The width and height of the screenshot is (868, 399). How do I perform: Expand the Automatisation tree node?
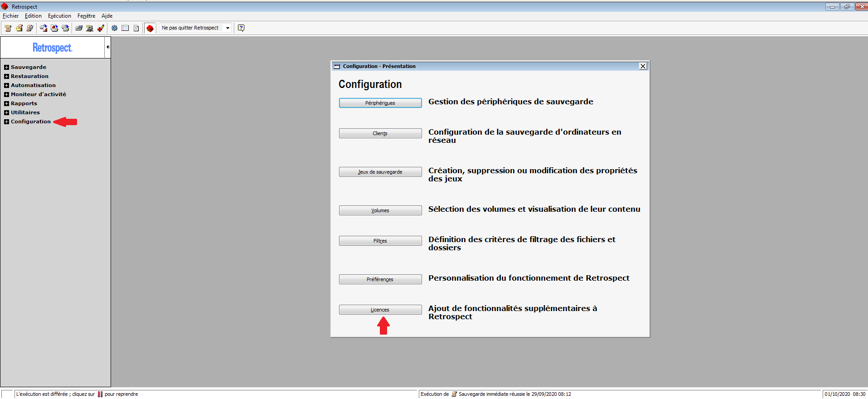coord(6,85)
